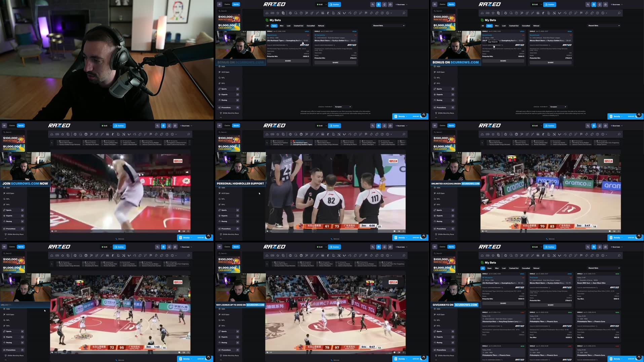
Task: Open the hamburger menu icon in the top-left corner
Action: [219, 4]
